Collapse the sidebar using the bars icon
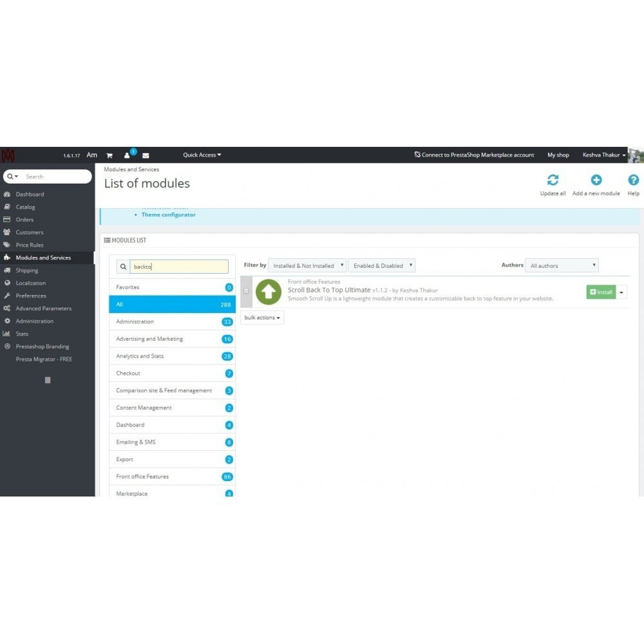644x644 pixels. pos(48,380)
